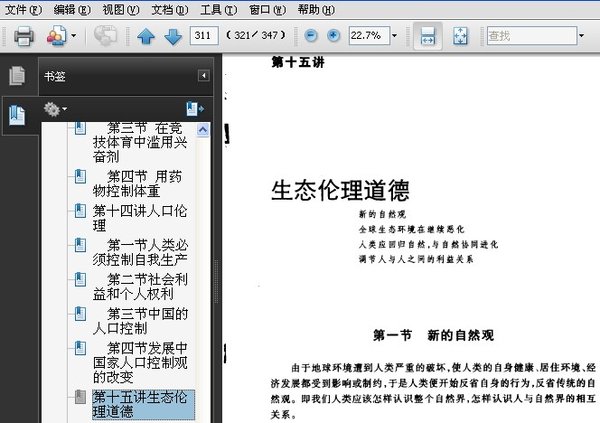This screenshot has height=423, width=600.
Task: Click the navigation pane splitter grip
Action: tap(217, 281)
